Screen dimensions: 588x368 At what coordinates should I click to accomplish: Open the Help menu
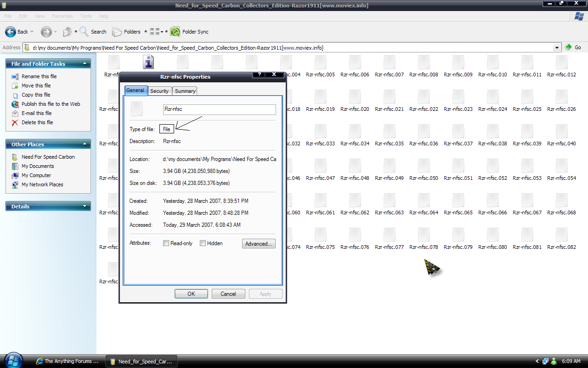tap(104, 16)
